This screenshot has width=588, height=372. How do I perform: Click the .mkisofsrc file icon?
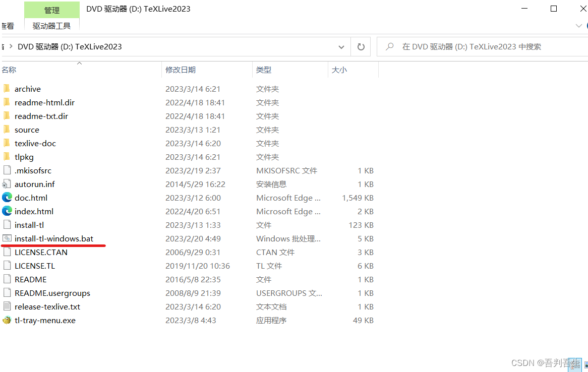(7, 170)
